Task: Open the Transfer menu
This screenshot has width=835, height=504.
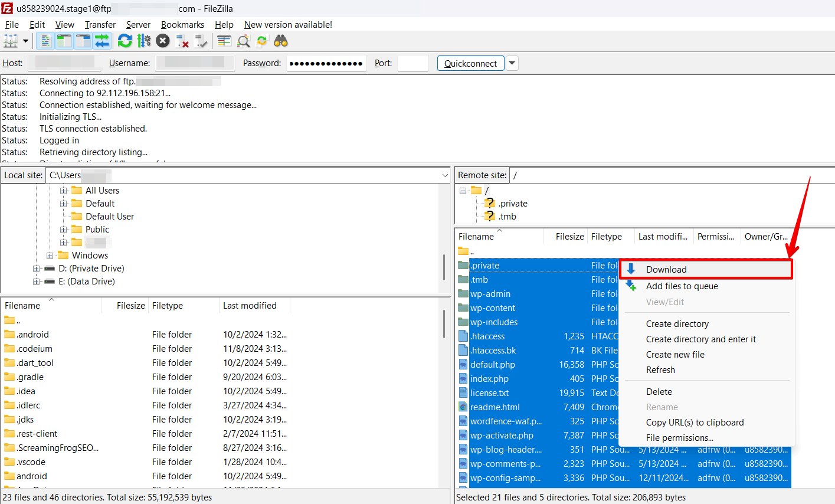Action: tap(100, 25)
